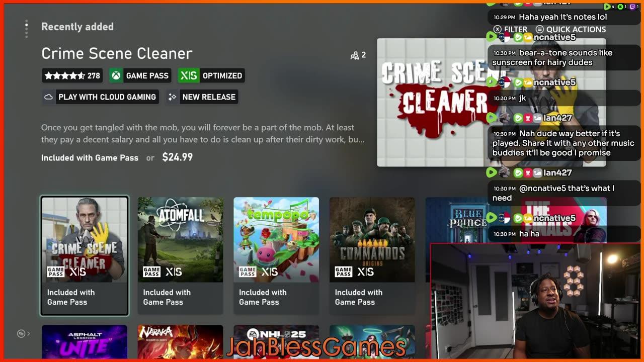Open the star rating showing 278 reviews

click(72, 76)
